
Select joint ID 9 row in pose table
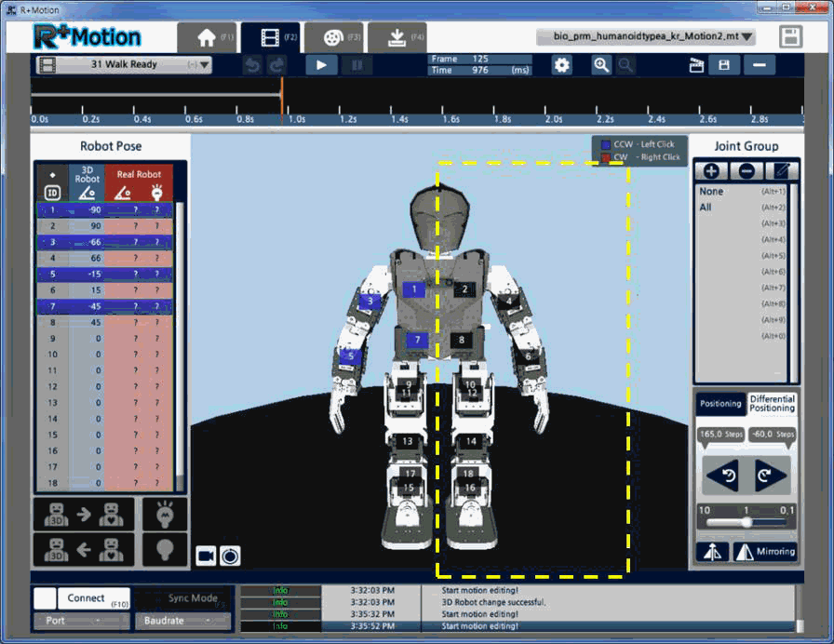105,338
